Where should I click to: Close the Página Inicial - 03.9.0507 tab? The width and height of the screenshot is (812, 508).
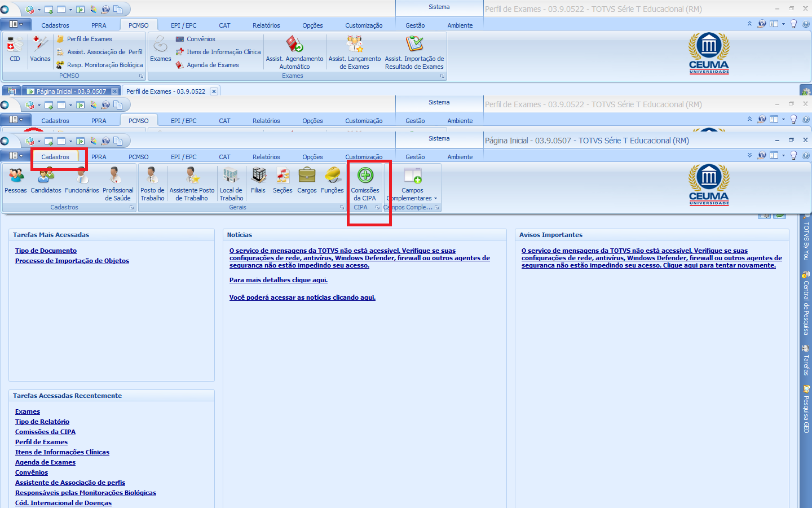115,91
